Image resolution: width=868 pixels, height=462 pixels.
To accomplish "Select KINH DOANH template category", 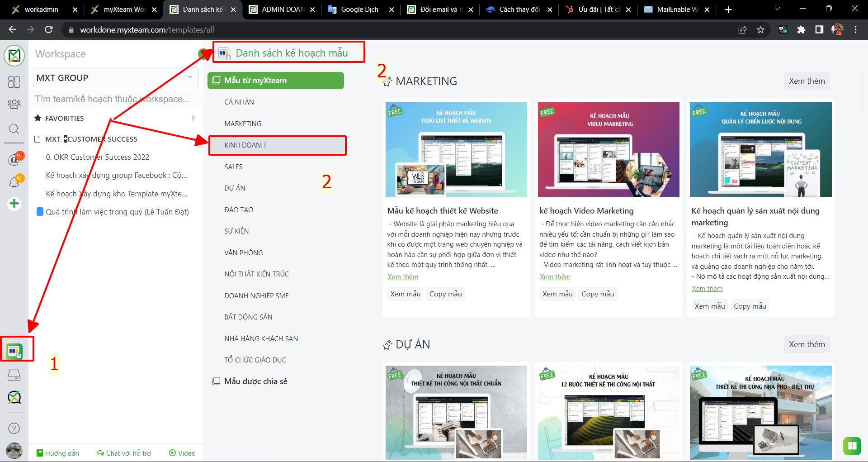I will [x=245, y=145].
